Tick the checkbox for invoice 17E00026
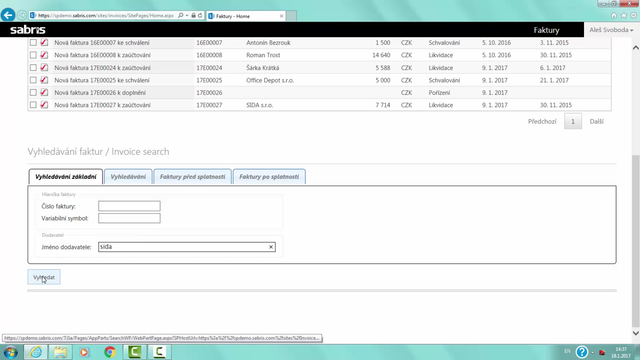 (33, 92)
